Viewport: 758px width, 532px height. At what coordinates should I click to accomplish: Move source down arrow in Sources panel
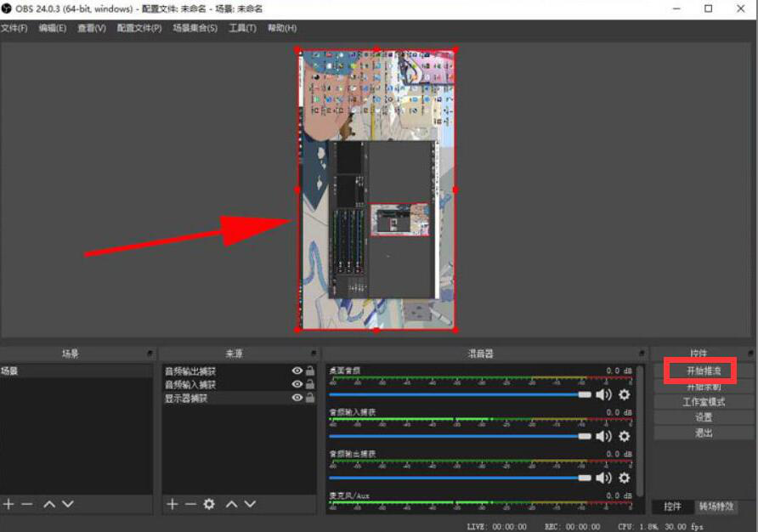point(250,504)
